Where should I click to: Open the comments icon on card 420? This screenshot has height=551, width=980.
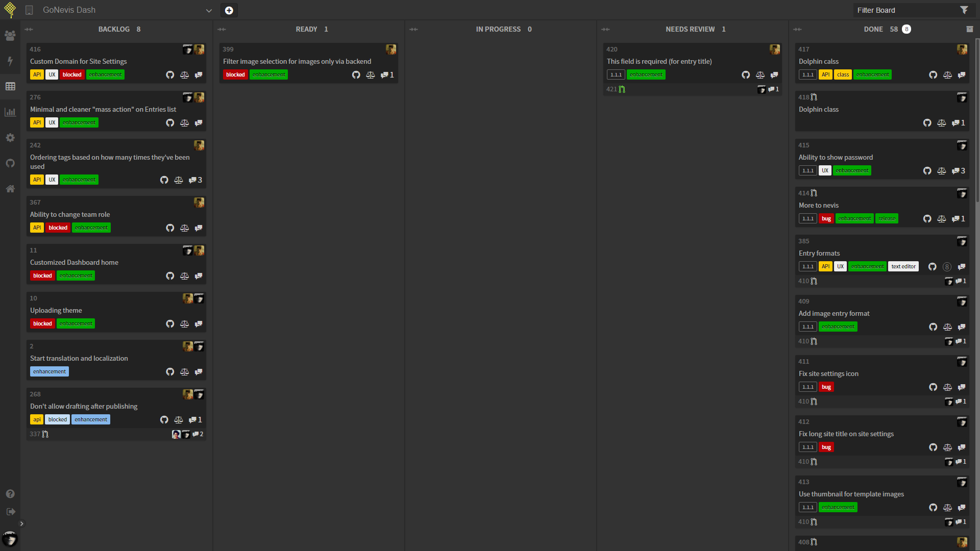pyautogui.click(x=774, y=75)
